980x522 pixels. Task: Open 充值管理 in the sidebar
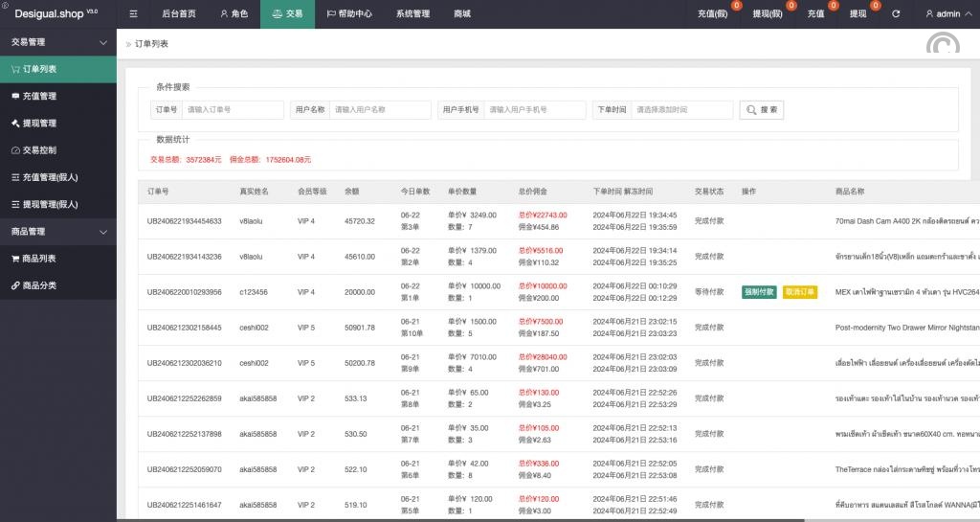[x=39, y=96]
